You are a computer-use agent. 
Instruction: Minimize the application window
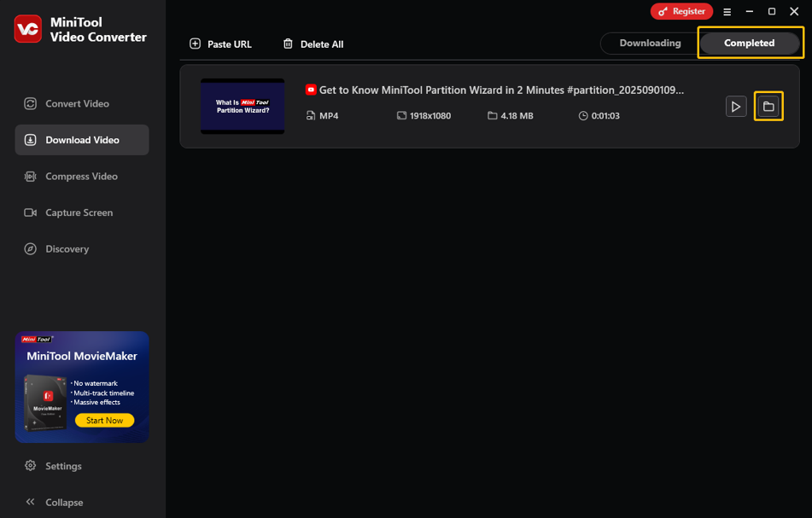click(x=750, y=11)
